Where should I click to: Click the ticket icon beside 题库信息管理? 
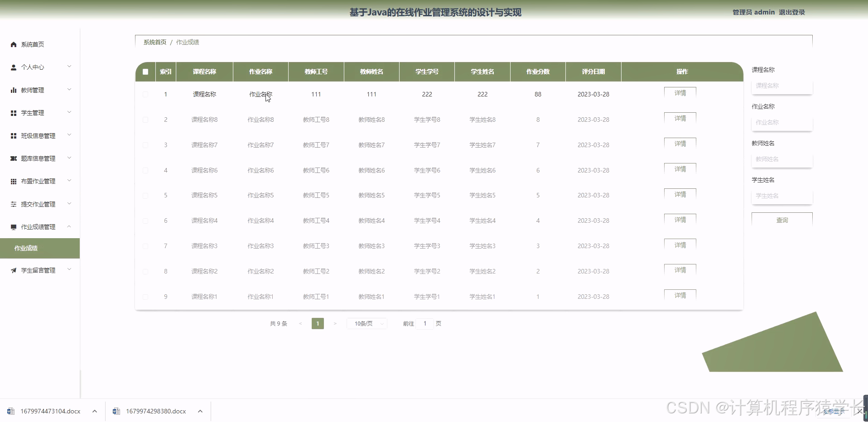[14, 158]
